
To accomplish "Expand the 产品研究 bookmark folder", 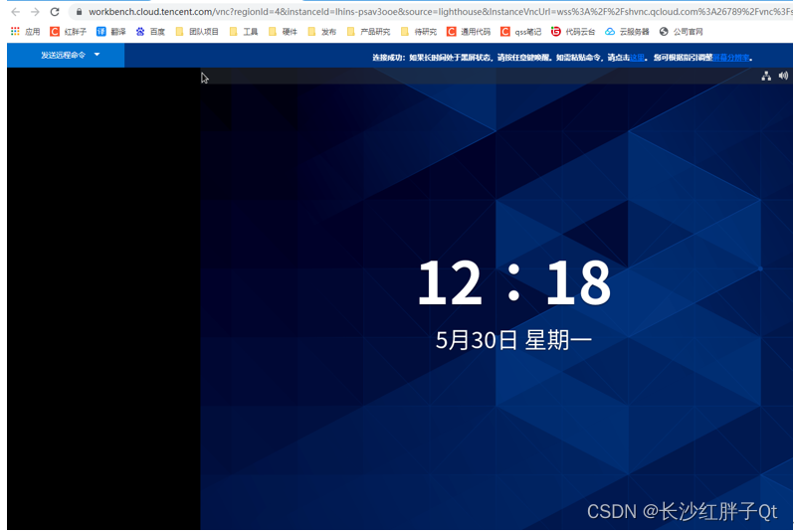I will pyautogui.click(x=368, y=32).
